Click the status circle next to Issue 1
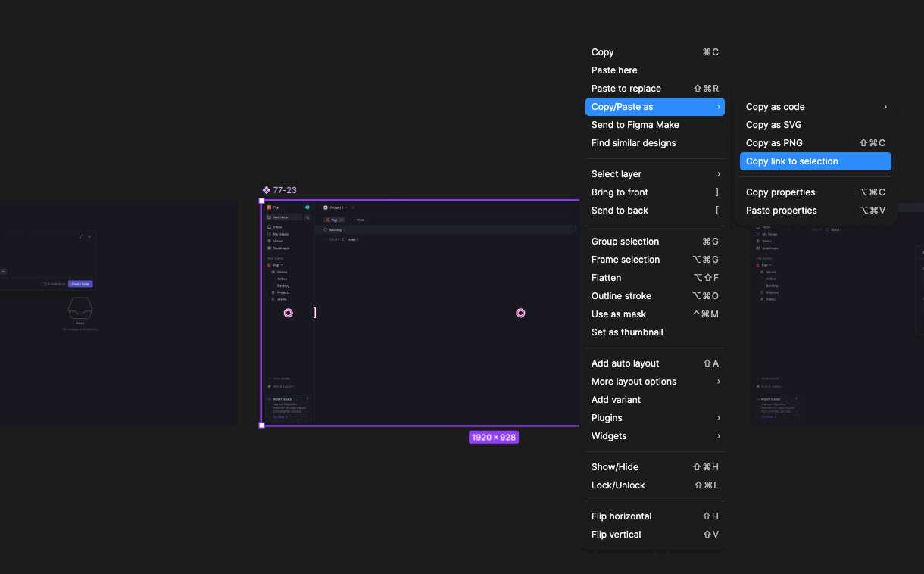The height and width of the screenshot is (574, 924). pyautogui.click(x=344, y=239)
